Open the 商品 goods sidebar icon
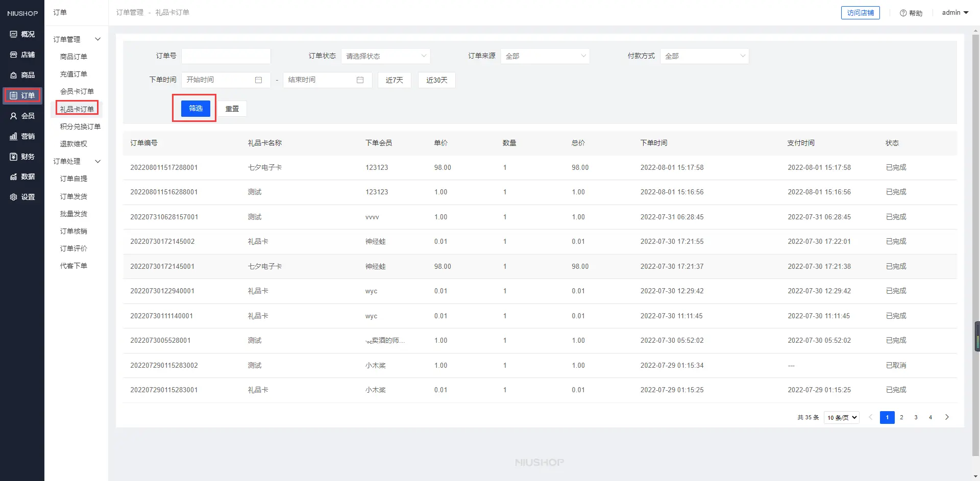Screen dimensions: 980x481 [14, 75]
